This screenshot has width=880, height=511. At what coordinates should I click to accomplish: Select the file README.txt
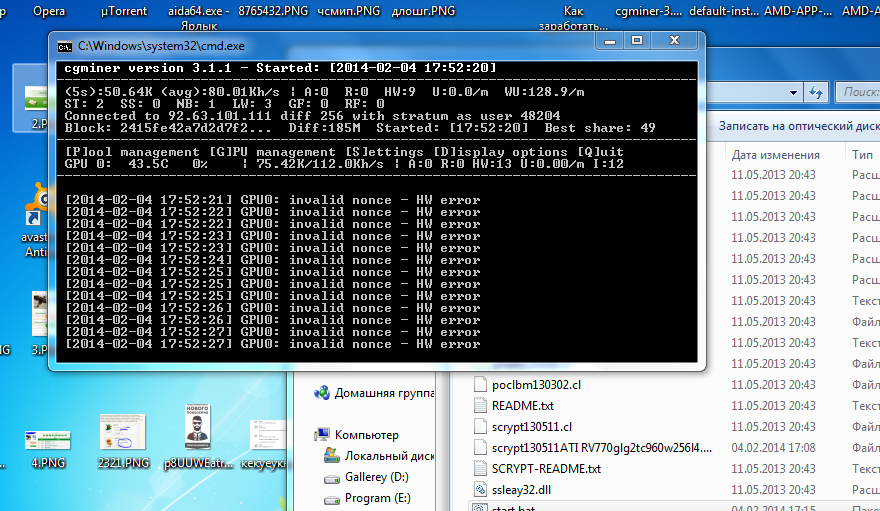(522, 406)
